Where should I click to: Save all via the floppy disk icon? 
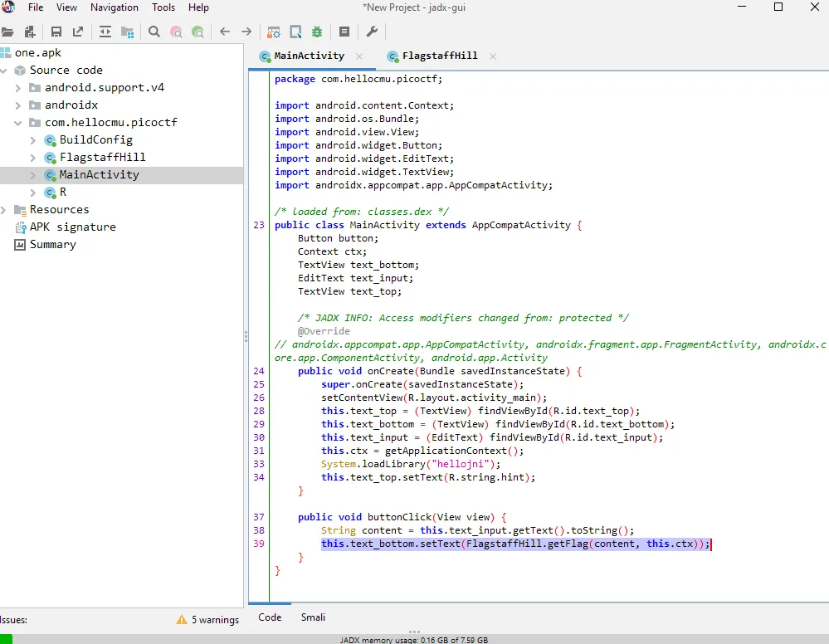[56, 32]
